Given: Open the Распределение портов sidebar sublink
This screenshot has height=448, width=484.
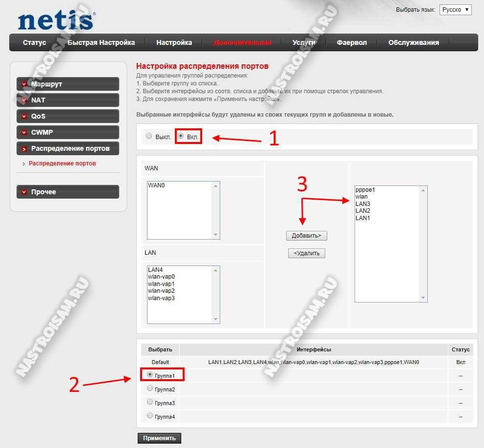Looking at the screenshot, I should 62,163.
